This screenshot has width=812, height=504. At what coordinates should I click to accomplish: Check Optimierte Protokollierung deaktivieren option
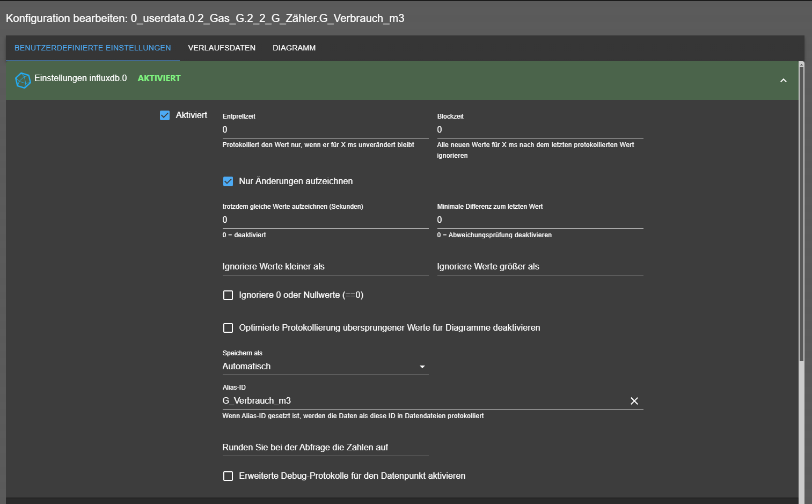(x=228, y=328)
